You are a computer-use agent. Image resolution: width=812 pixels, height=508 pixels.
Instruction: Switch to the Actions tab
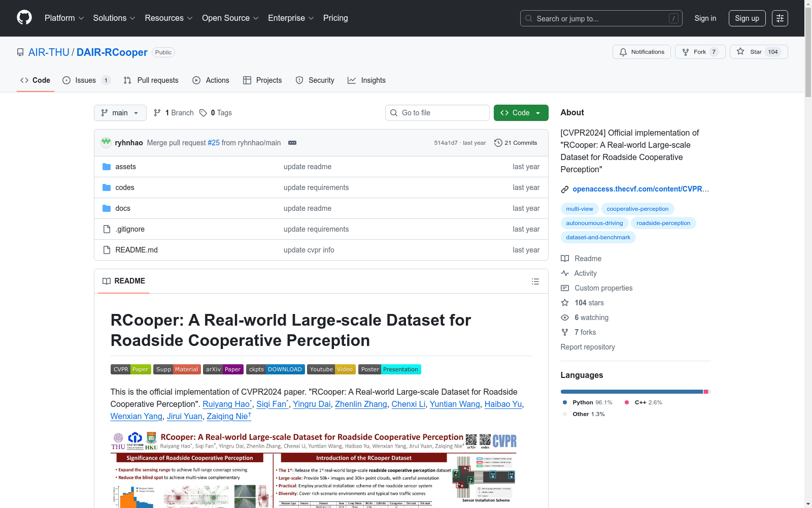click(211, 80)
